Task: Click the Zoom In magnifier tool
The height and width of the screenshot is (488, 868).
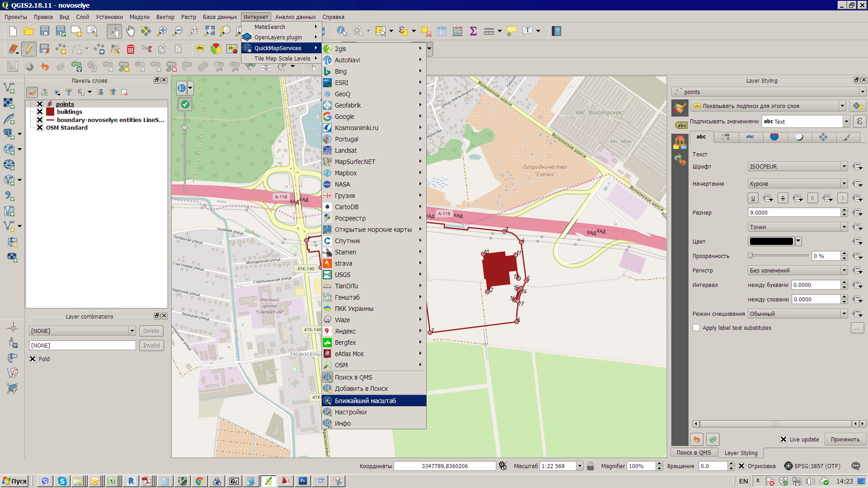Action: click(x=161, y=31)
